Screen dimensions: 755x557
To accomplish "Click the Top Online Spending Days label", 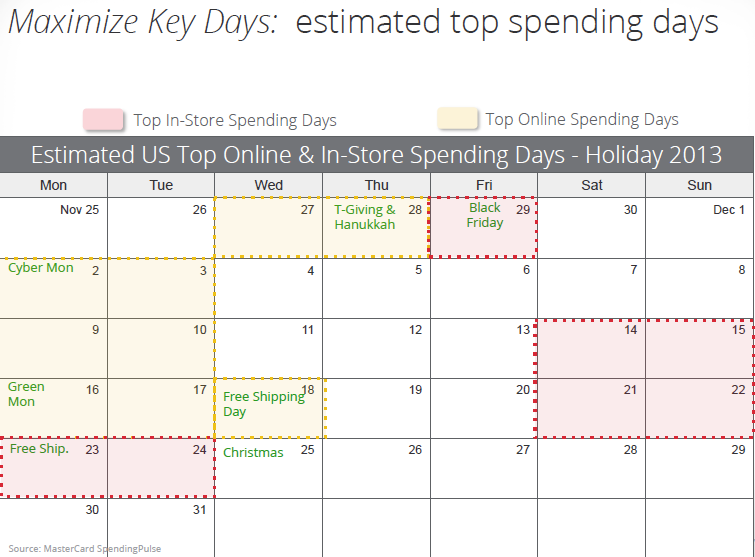I will [582, 119].
